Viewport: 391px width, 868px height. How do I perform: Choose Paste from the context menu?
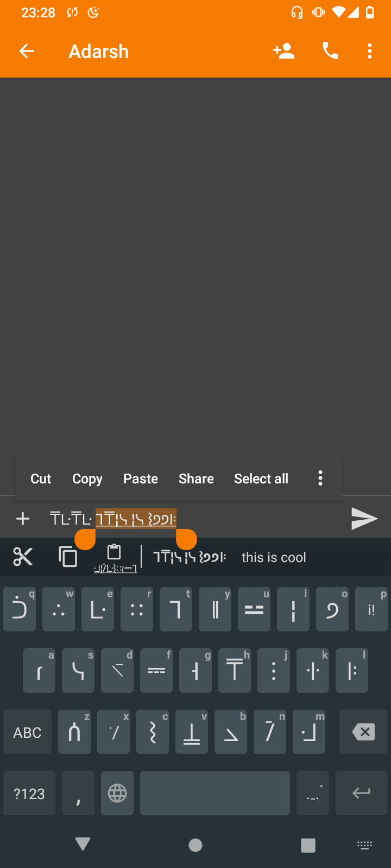(141, 478)
